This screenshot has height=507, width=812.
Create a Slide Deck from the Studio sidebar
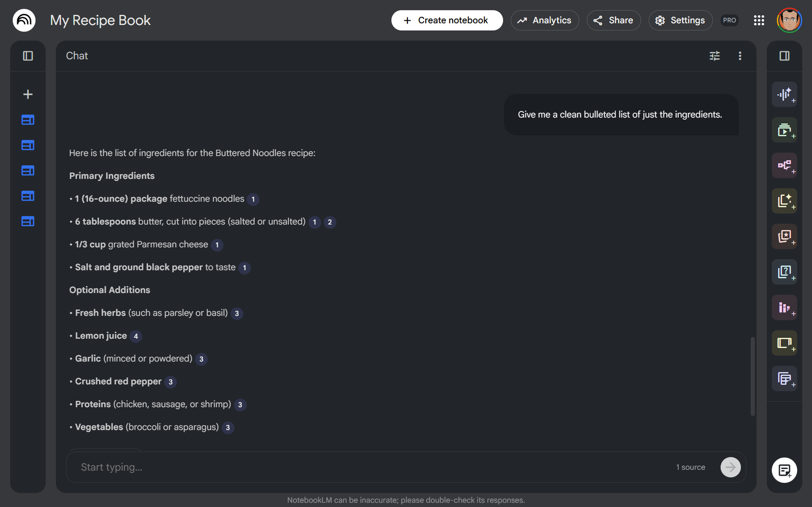tap(784, 343)
